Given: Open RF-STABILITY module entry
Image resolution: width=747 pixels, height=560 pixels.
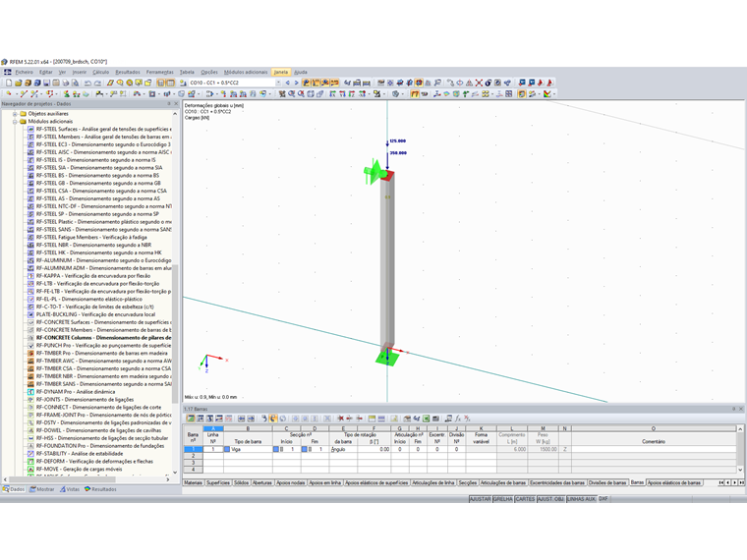Looking at the screenshot, I should (79, 453).
